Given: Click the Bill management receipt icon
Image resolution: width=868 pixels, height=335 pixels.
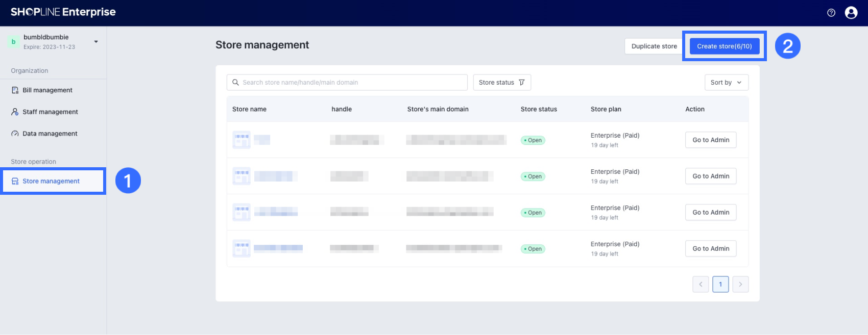Looking at the screenshot, I should 15,90.
